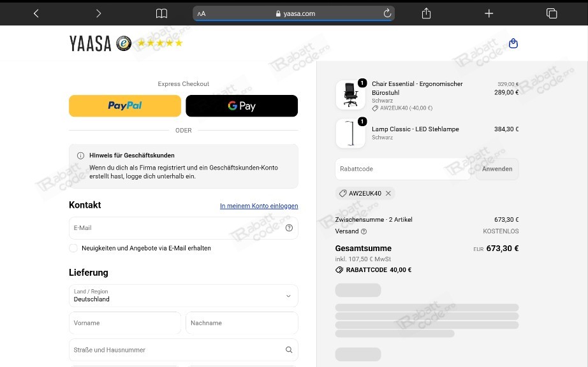588x367 pixels.
Task: Reload the page with the refresh icon
Action: tap(387, 13)
